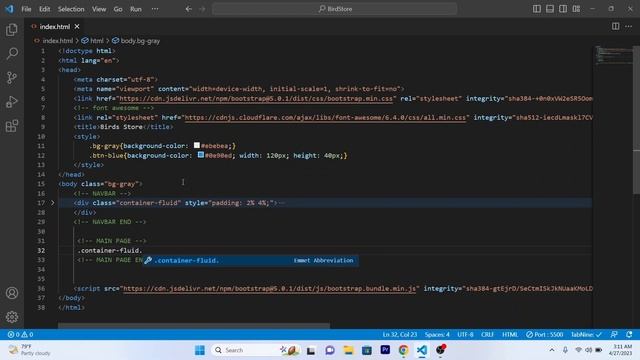Screen dimensions: 640x360
Task: Open editor More Actions ellipsis
Action: [629, 27]
